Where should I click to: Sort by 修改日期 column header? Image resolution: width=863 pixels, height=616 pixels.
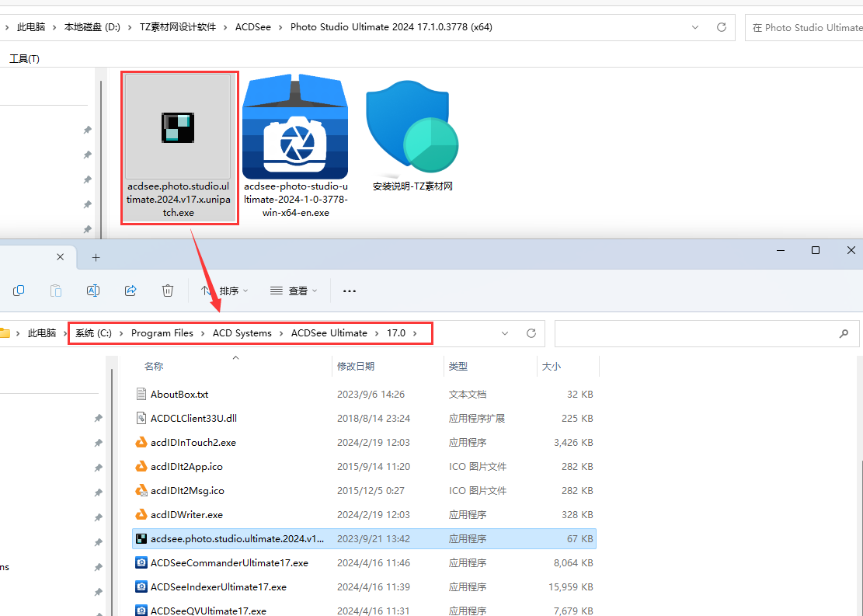point(356,366)
